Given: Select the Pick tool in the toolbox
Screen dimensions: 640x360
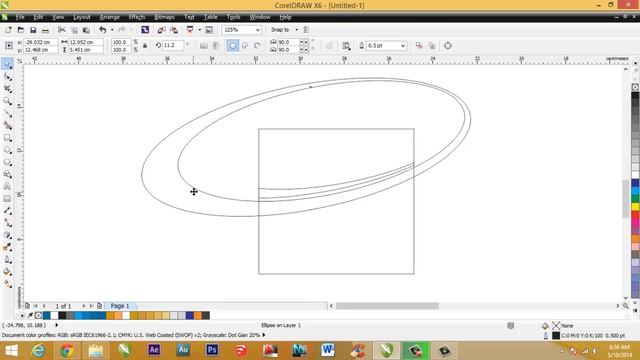Looking at the screenshot, I should pos(7,64).
